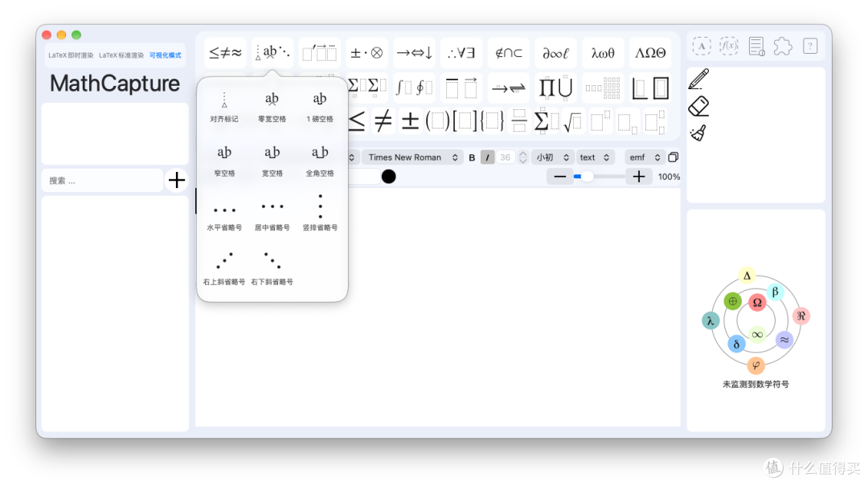868x486 pixels.
Task: Insert square brackets template
Action: pos(465,120)
